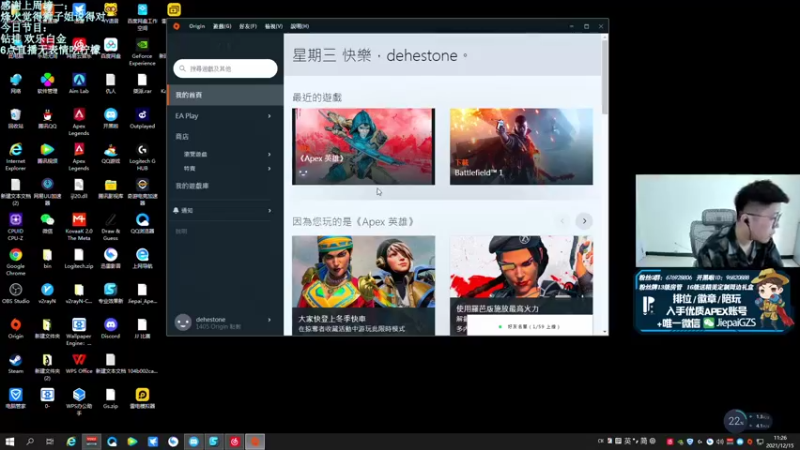Screen dimensions: 800x450
Task: Expand 特賣 submenu chevron
Action: 269,168
